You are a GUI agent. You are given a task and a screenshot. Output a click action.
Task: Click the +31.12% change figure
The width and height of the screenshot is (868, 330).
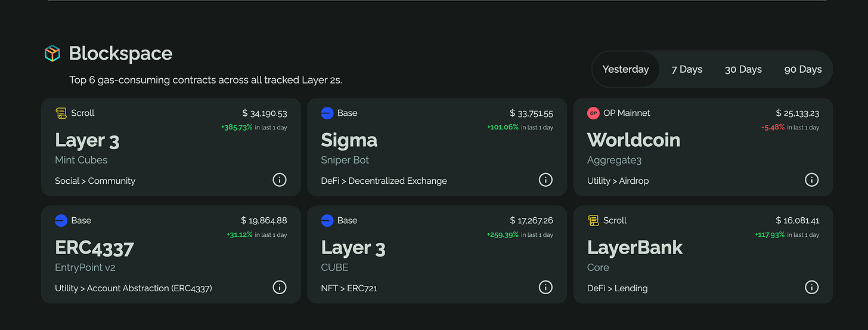pyautogui.click(x=240, y=235)
